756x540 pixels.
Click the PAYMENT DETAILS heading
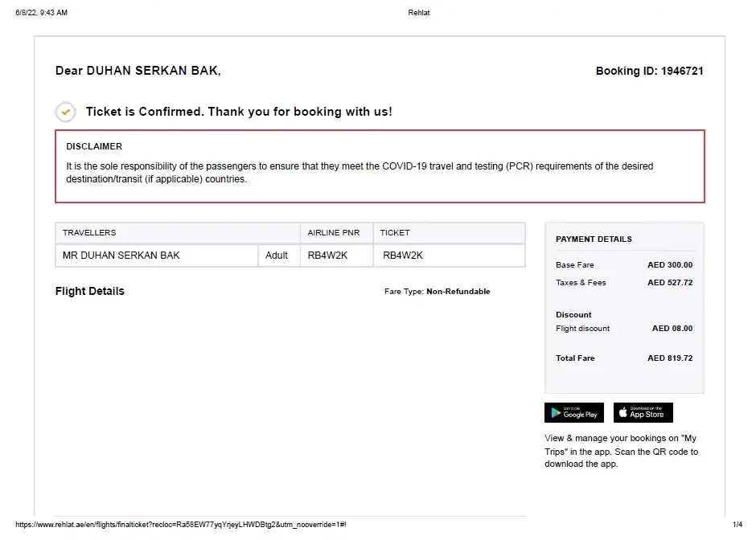coord(594,239)
